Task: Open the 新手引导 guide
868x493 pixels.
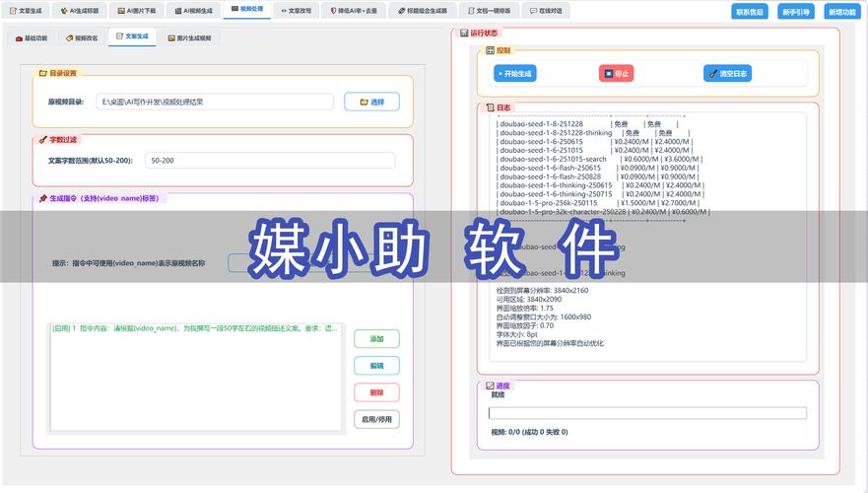Action: tap(795, 12)
